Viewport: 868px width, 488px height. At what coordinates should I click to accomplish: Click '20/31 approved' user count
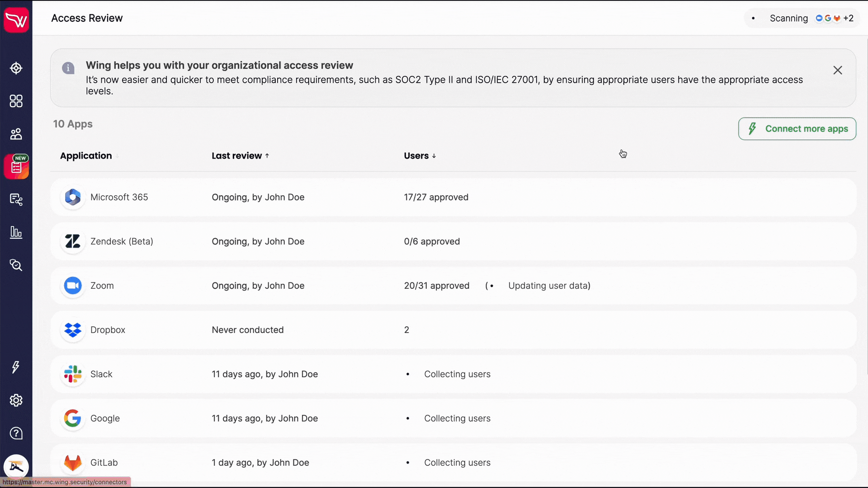click(437, 286)
